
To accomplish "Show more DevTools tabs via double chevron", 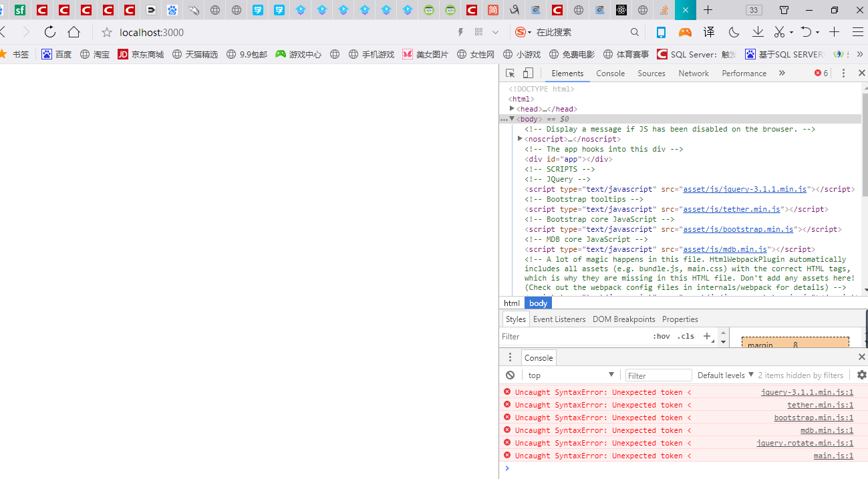I will (x=782, y=73).
